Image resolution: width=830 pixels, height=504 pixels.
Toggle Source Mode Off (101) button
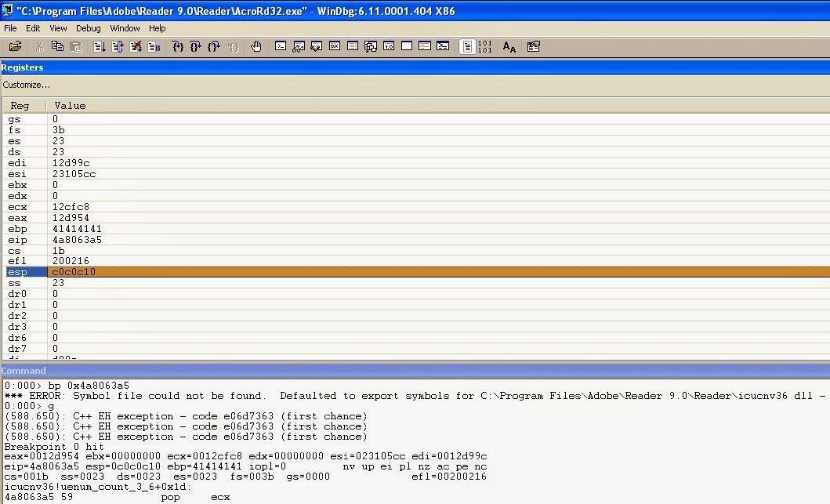coord(484,47)
